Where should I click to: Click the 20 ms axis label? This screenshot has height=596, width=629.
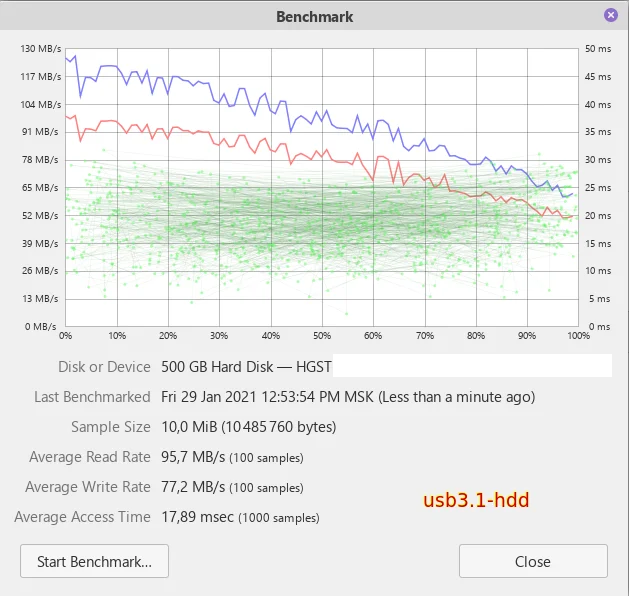598,216
